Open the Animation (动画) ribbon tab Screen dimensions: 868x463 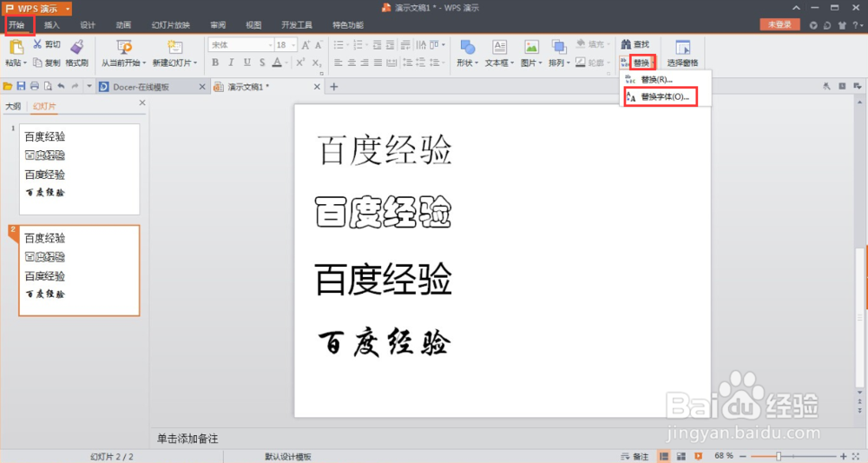[x=123, y=25]
